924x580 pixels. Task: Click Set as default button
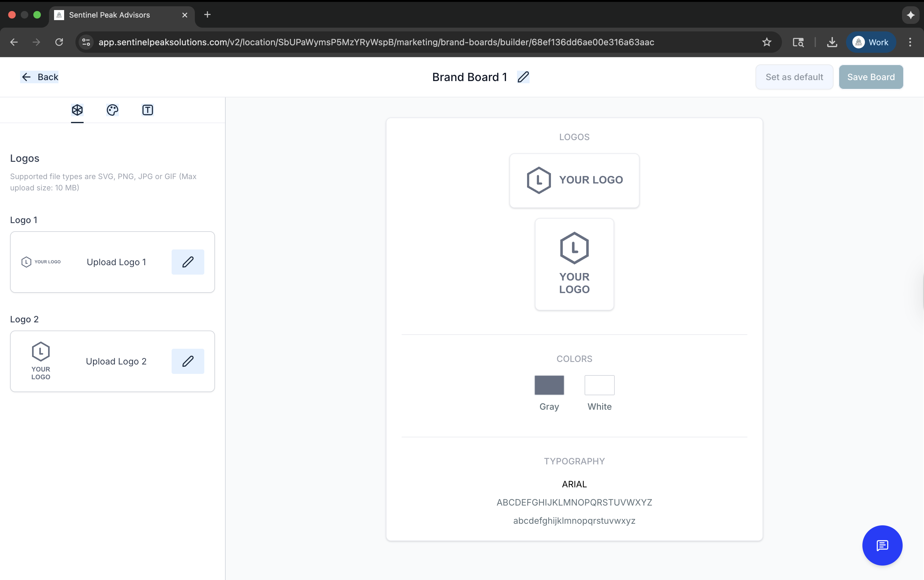click(794, 77)
